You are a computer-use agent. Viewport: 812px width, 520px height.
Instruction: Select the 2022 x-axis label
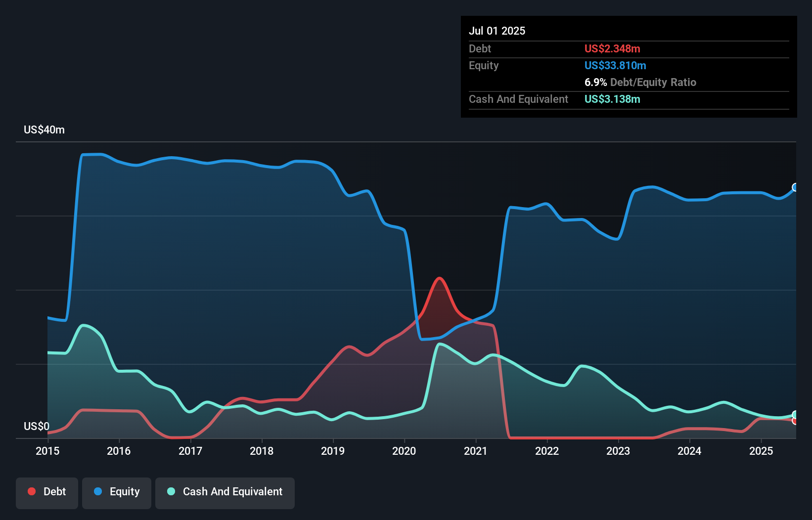[547, 451]
